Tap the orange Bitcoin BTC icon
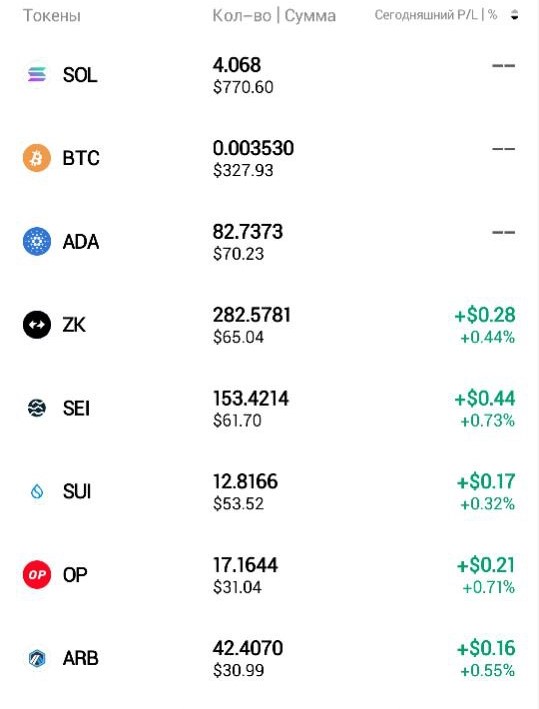This screenshot has width=539, height=709. (x=37, y=158)
